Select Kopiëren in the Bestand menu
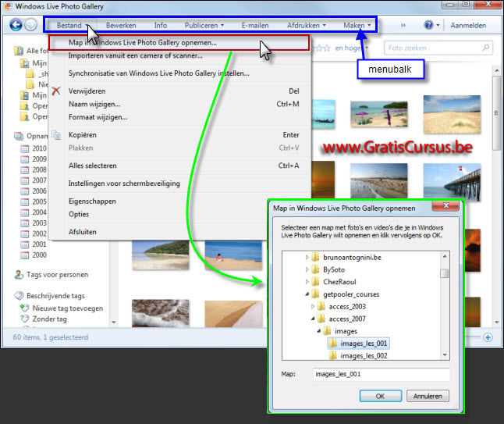The width and height of the screenshot is (504, 424). pos(82,135)
